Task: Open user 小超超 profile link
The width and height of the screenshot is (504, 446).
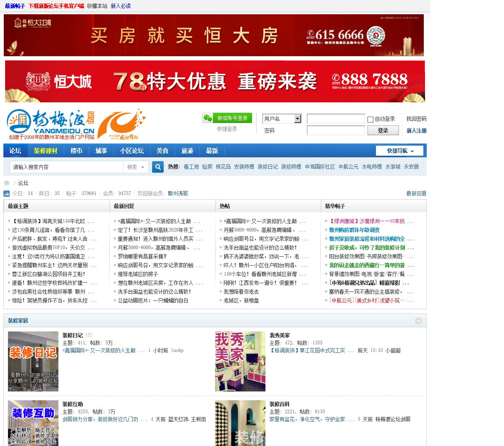Action: click(393, 350)
